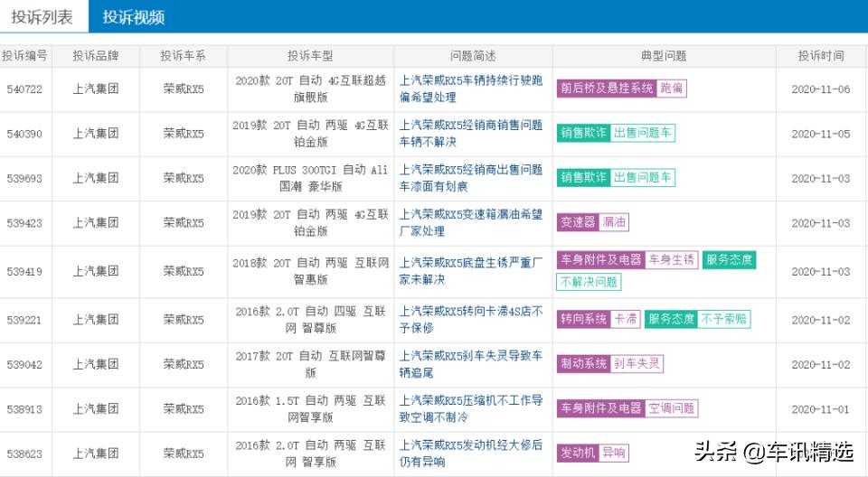Open complaint link 上汽荣威RX5转向卡滞4S店不予保修

[x=471, y=320]
